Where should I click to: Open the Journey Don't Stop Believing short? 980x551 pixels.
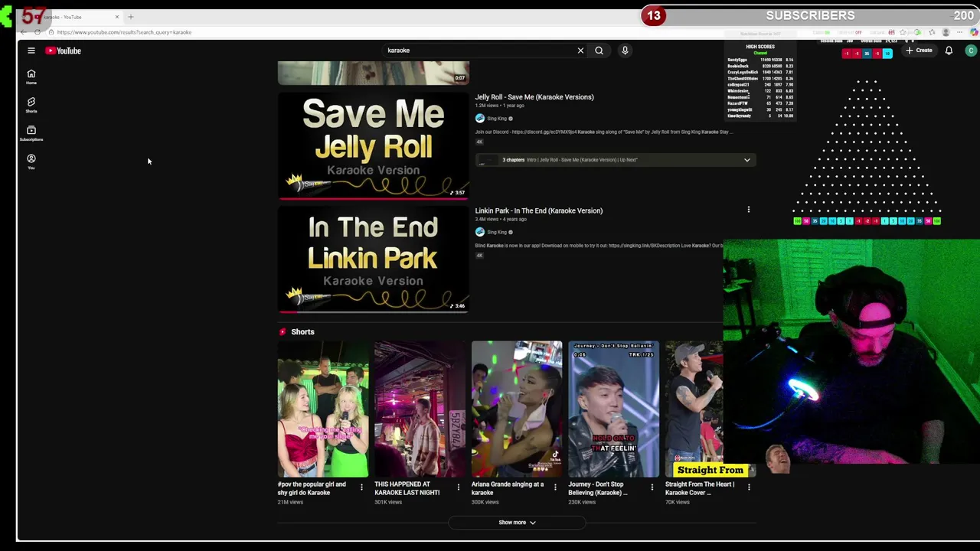[x=613, y=409]
